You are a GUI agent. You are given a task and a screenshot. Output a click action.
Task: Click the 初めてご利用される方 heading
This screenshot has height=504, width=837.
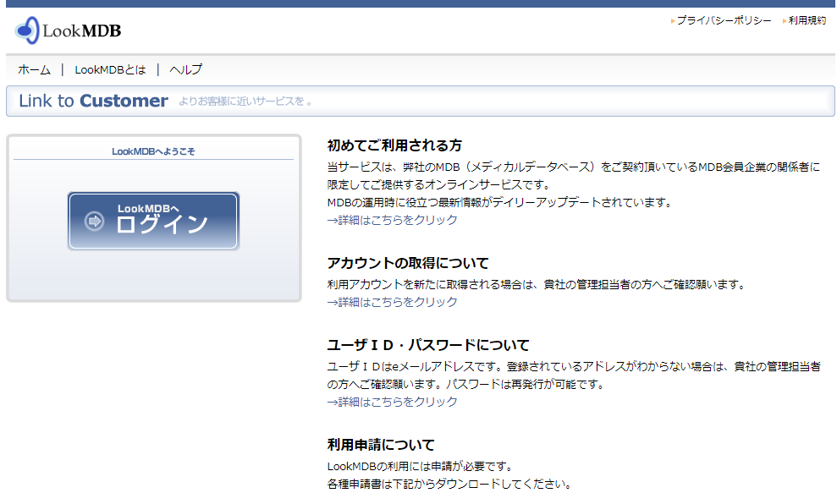pyautogui.click(x=394, y=145)
